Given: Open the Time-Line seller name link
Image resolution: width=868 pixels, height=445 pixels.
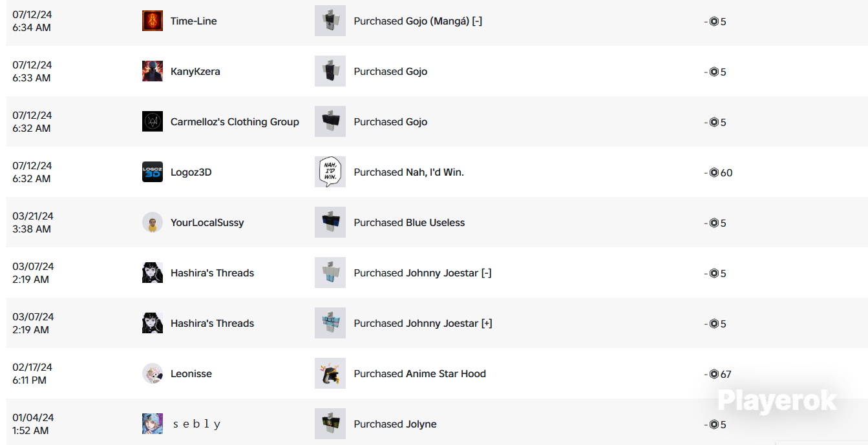Looking at the screenshot, I should (x=194, y=21).
